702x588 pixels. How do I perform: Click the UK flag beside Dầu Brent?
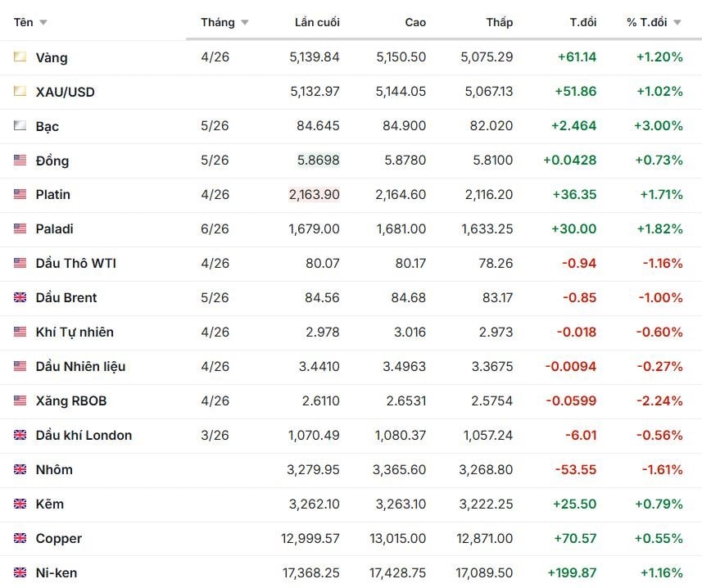click(20, 298)
